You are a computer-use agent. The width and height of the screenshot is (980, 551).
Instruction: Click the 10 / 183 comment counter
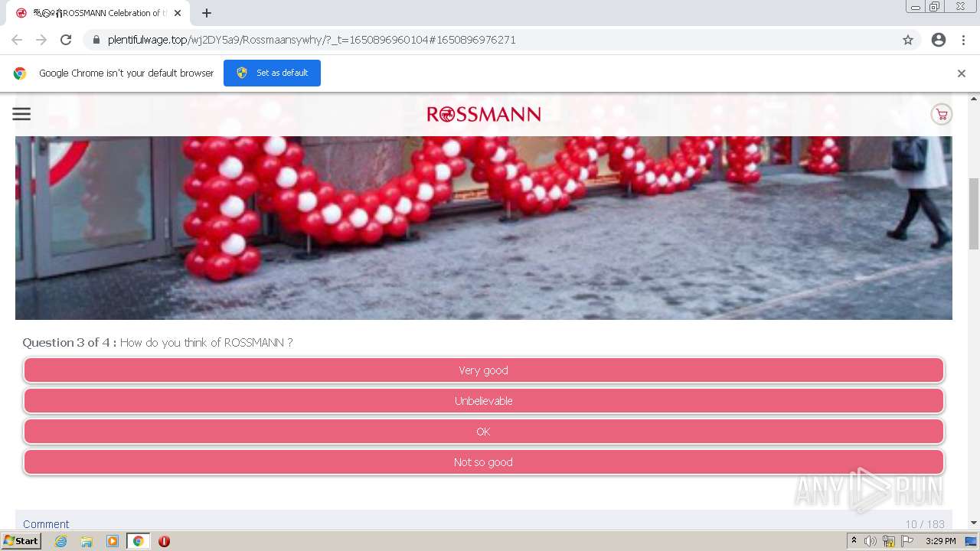(x=925, y=524)
